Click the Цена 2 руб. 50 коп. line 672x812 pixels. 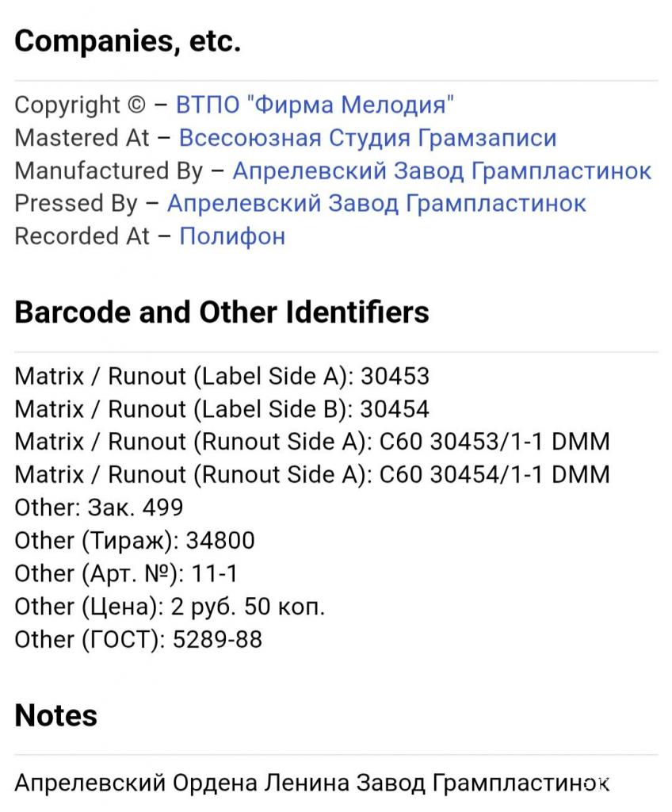[x=170, y=607]
